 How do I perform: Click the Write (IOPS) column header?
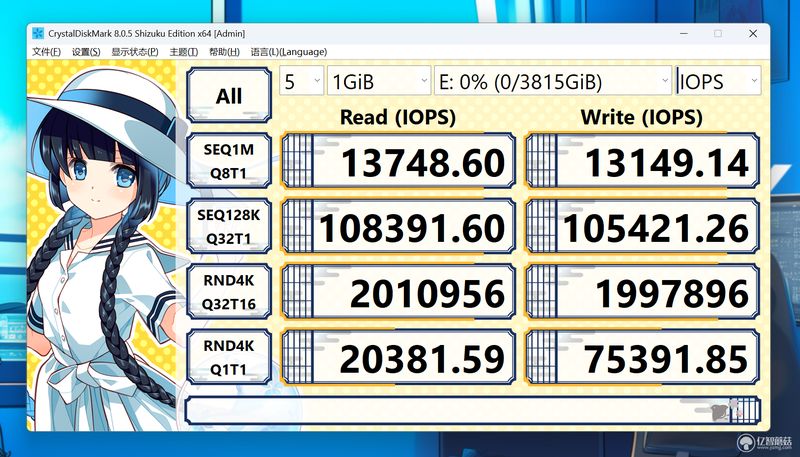pos(641,117)
